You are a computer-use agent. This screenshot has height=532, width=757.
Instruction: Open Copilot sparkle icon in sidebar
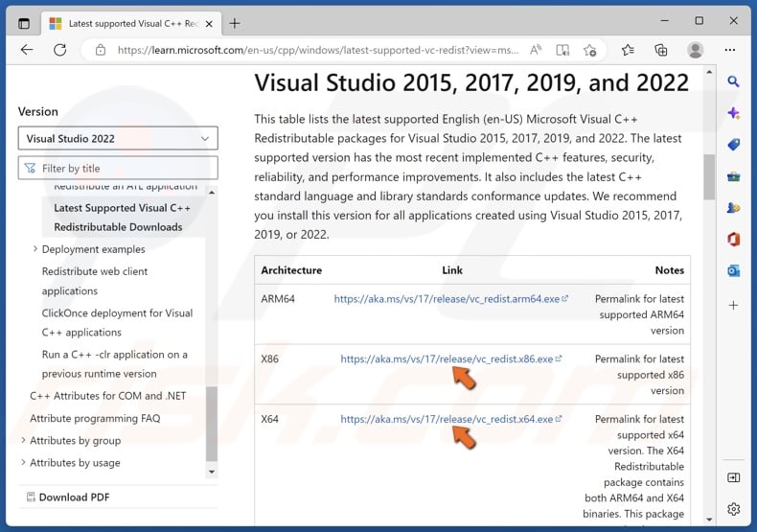coord(733,113)
